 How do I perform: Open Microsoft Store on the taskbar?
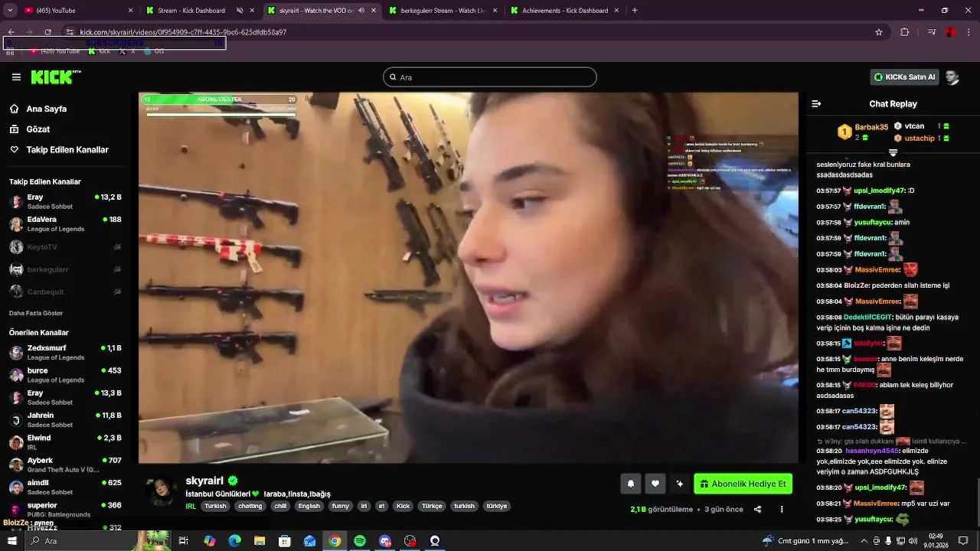pyautogui.click(x=285, y=541)
